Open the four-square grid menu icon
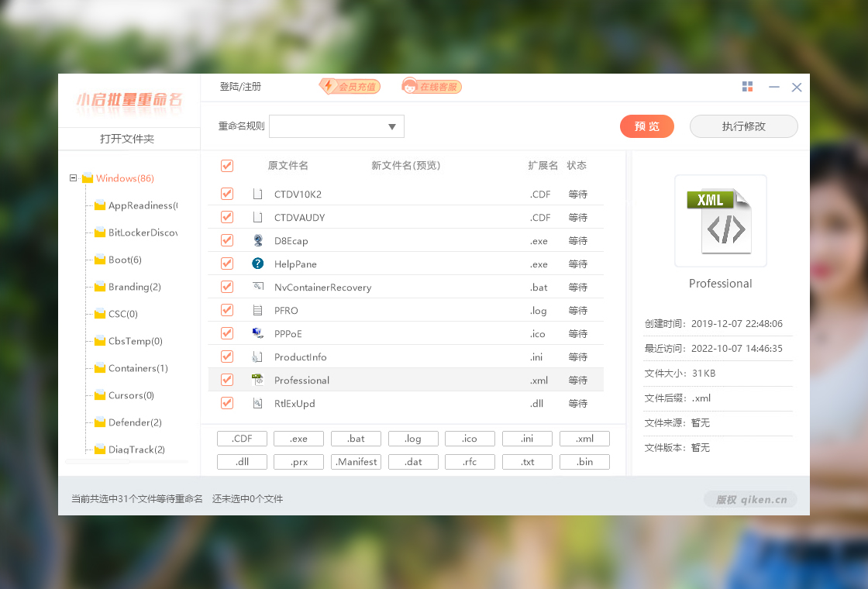The image size is (868, 589). [747, 86]
